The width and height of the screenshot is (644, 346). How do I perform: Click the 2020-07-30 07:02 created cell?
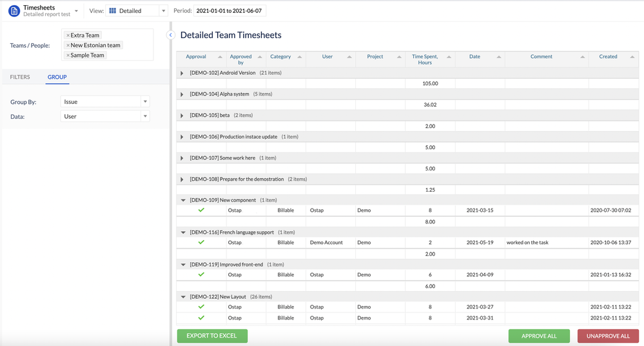tap(610, 210)
